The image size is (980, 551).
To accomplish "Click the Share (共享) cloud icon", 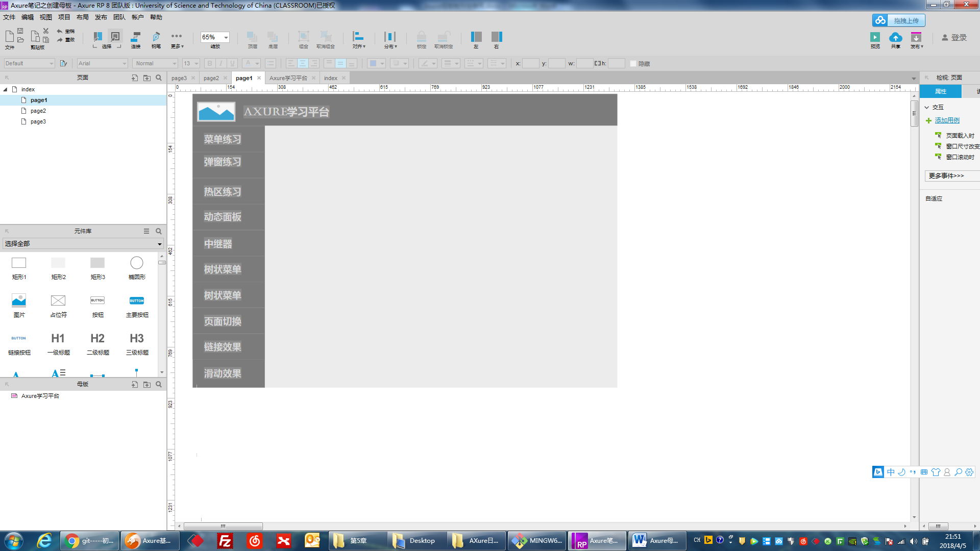I will click(x=895, y=37).
